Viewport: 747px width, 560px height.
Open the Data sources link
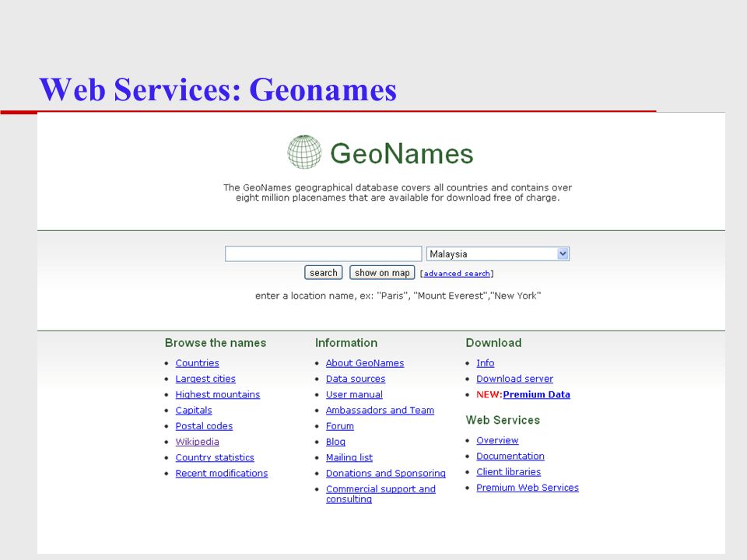tap(356, 379)
